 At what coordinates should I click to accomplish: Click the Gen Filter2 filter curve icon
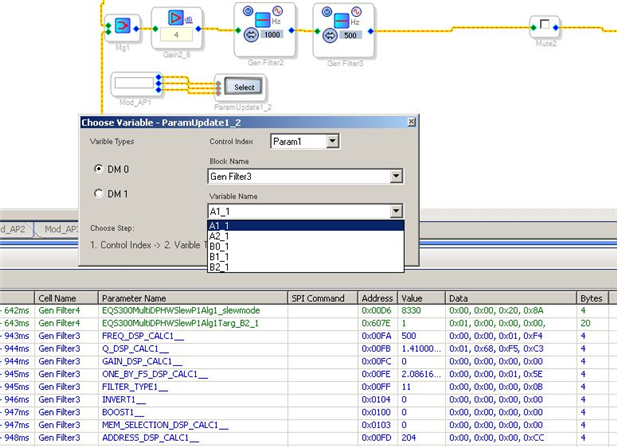point(262,20)
